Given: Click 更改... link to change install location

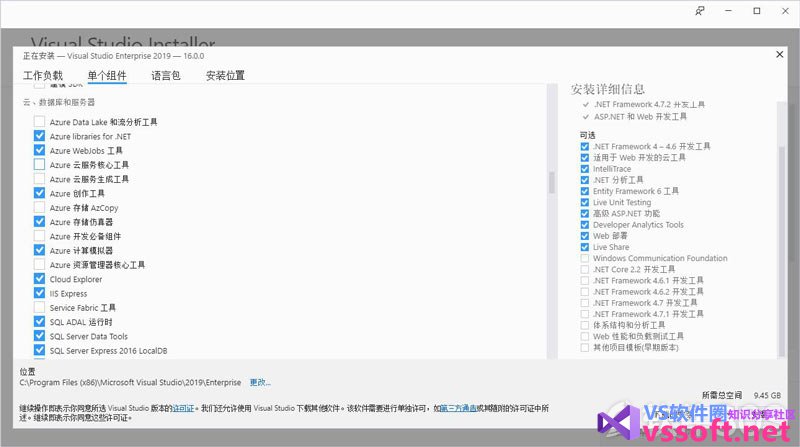Looking at the screenshot, I should 260,382.
